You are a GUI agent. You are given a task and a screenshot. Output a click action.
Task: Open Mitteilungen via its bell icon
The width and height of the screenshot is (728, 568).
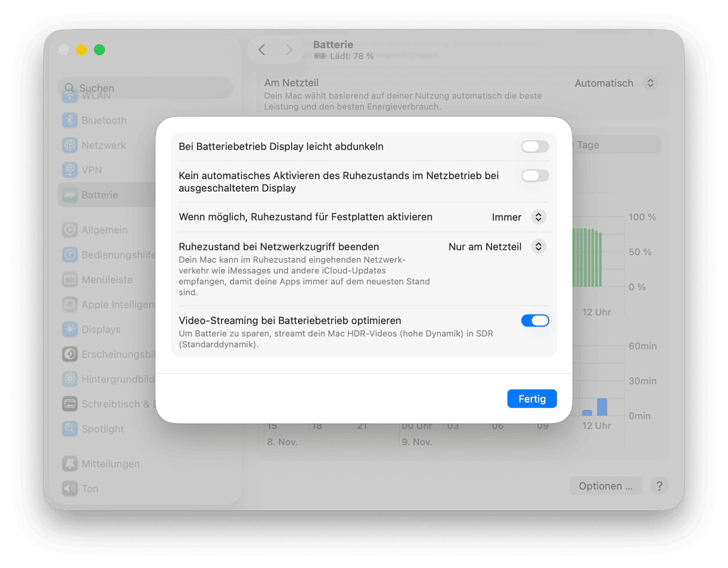(70, 464)
